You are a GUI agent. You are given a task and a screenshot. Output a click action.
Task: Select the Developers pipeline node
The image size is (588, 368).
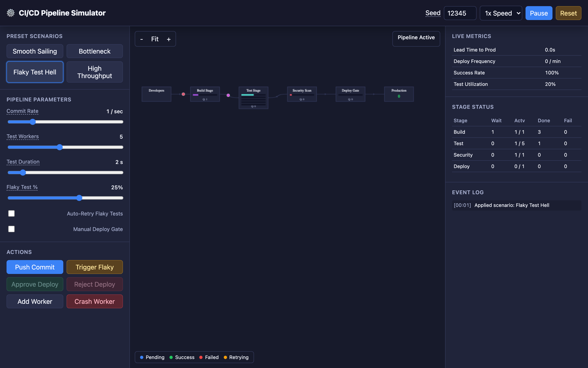point(156,94)
